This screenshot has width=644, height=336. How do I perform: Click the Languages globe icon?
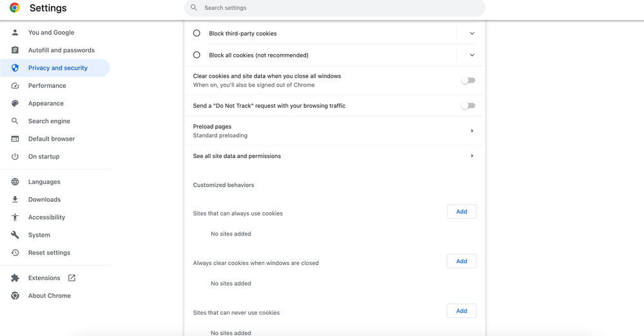coord(15,182)
